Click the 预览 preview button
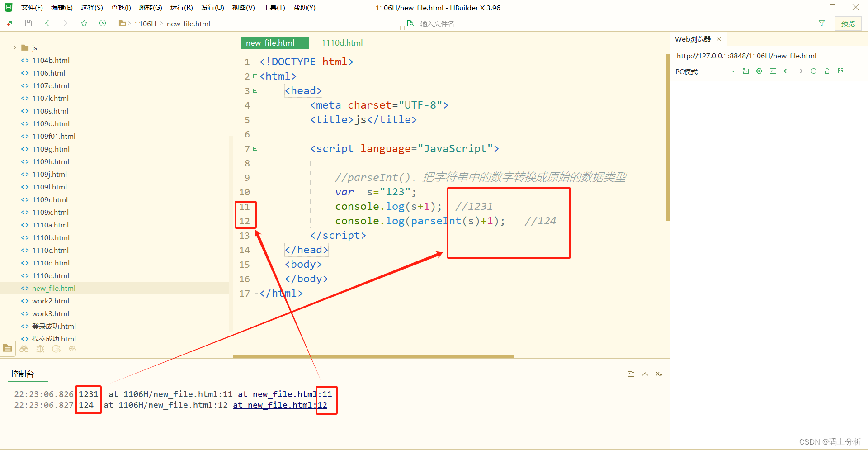This screenshot has height=450, width=868. pyautogui.click(x=848, y=24)
